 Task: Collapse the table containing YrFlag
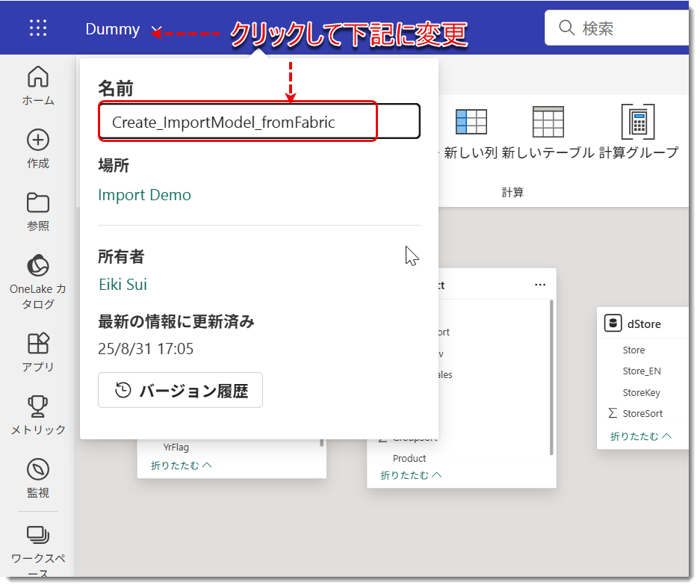click(x=182, y=465)
